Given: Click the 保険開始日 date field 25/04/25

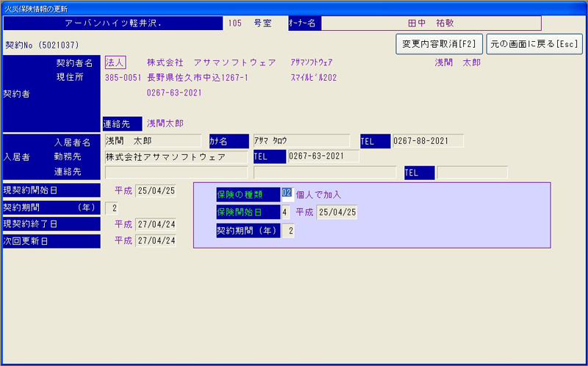Looking at the screenshot, I should 337,212.
